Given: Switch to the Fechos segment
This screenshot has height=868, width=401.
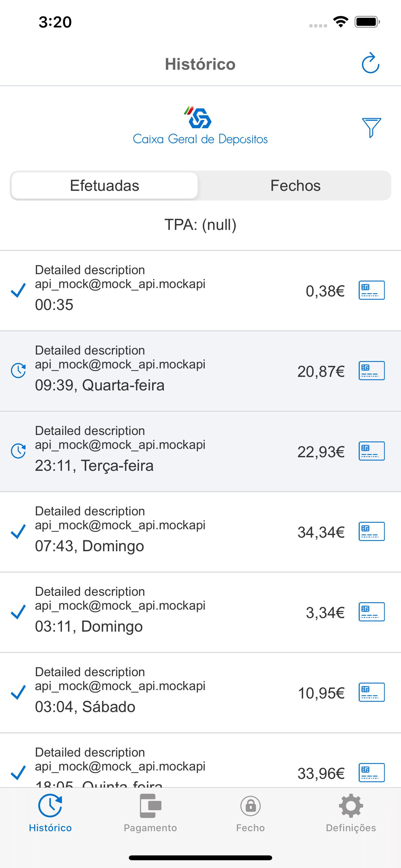Looking at the screenshot, I should pos(295,186).
